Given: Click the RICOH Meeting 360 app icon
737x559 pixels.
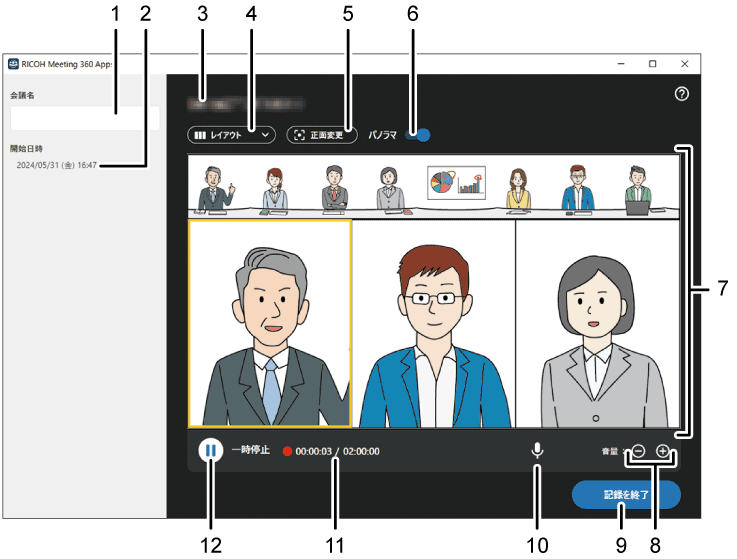Looking at the screenshot, I should click(x=13, y=64).
